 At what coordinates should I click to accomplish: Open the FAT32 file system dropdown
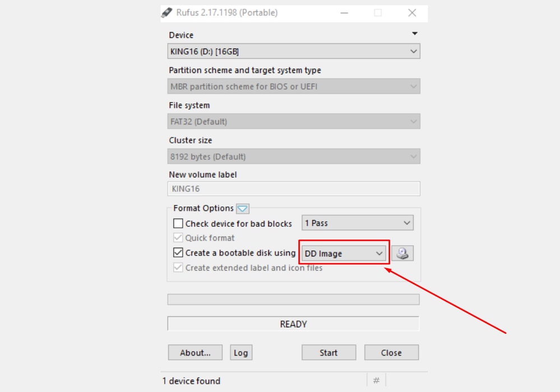pos(294,122)
